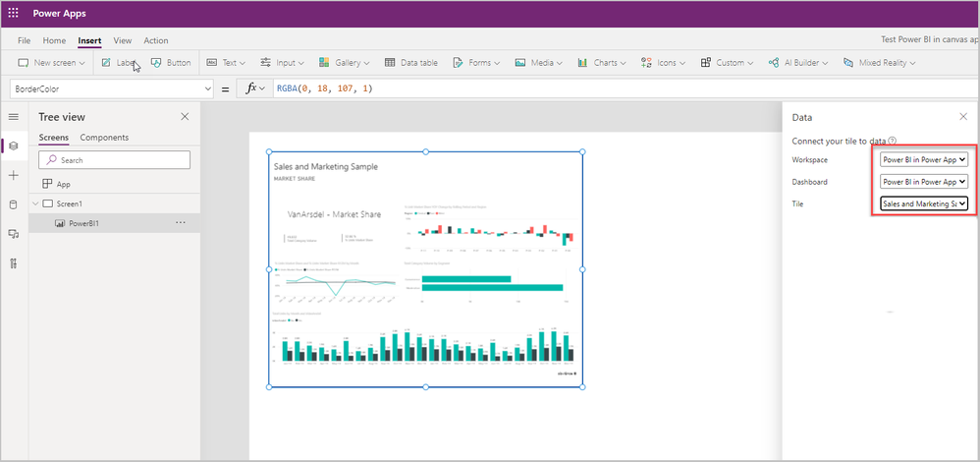Edit the RGBA formula bar
Image resolution: width=980 pixels, height=462 pixels.
pyautogui.click(x=625, y=88)
